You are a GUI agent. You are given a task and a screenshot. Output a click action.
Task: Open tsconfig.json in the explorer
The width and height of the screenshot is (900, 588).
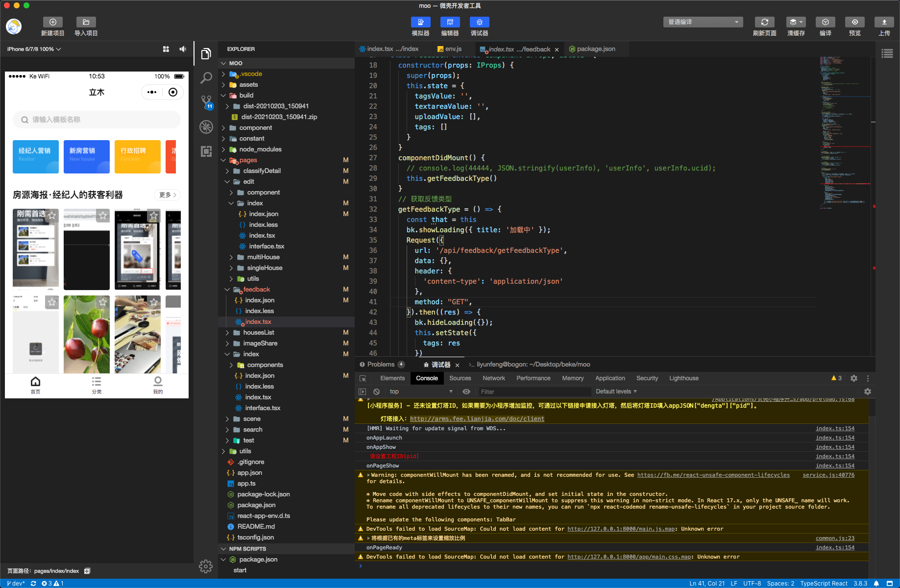pyautogui.click(x=286, y=538)
